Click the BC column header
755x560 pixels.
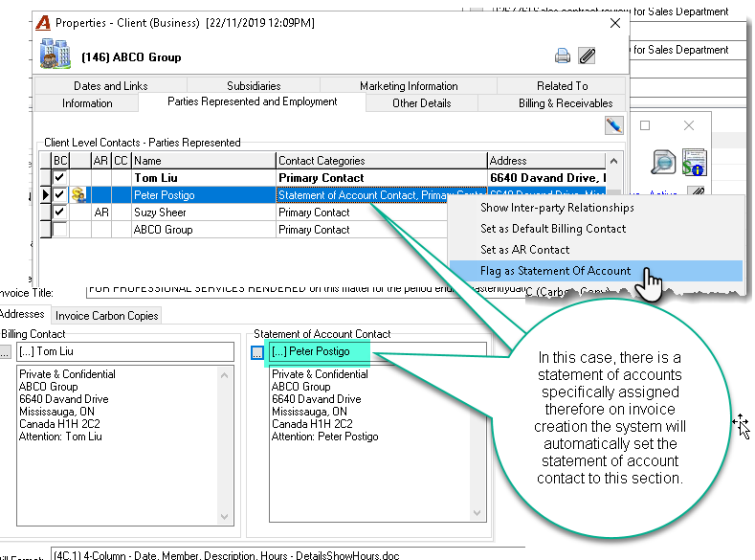[x=60, y=161]
